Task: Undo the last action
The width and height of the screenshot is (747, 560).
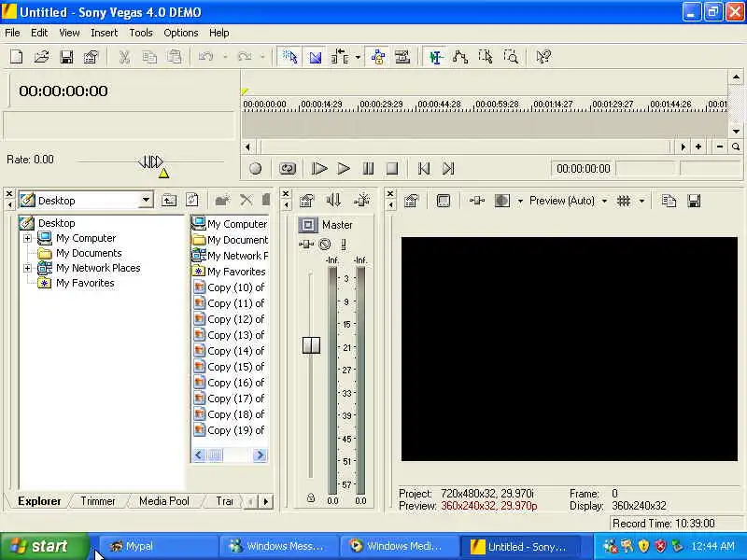Action: click(205, 57)
